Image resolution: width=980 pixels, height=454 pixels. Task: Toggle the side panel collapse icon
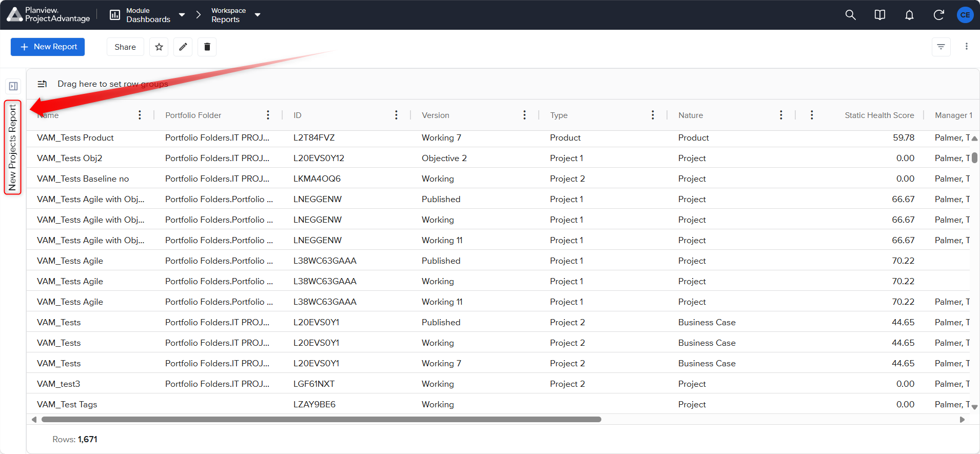click(13, 86)
